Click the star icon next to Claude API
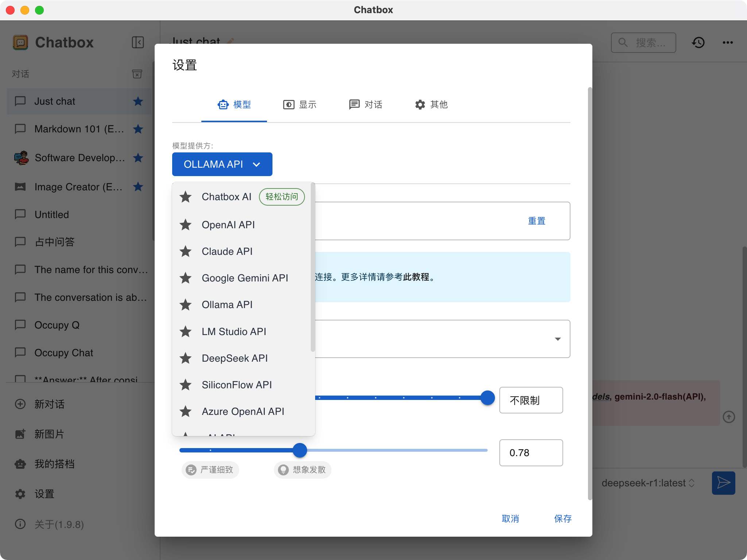747x560 pixels. pos(186,251)
